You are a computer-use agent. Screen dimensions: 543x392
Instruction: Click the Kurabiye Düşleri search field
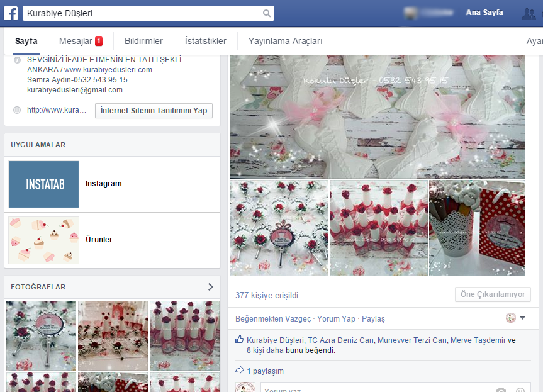pos(140,13)
